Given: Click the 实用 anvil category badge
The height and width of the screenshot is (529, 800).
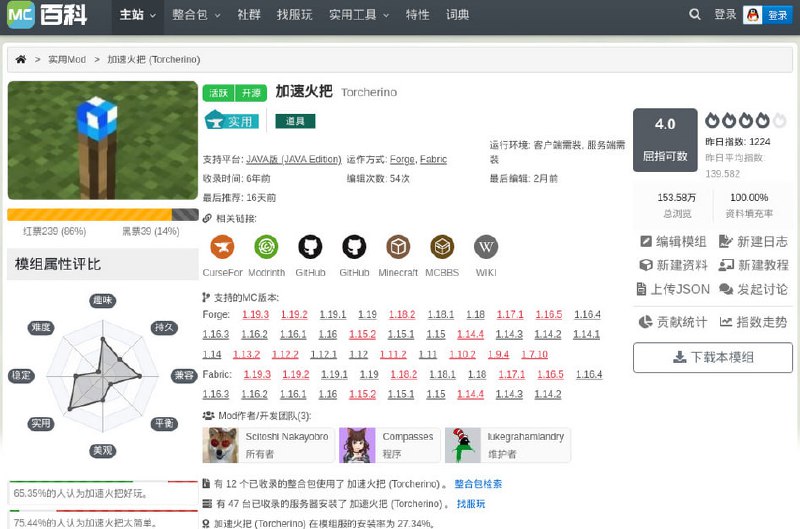Looking at the screenshot, I should point(232,121).
